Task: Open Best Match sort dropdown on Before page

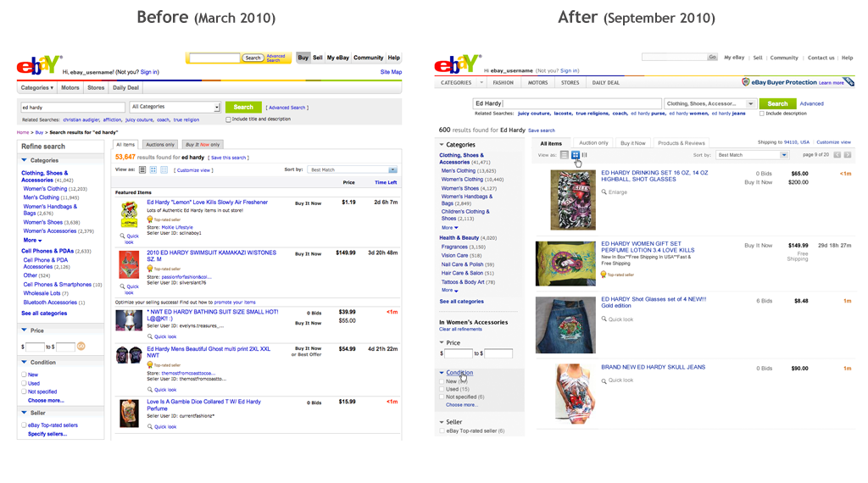Action: click(352, 169)
